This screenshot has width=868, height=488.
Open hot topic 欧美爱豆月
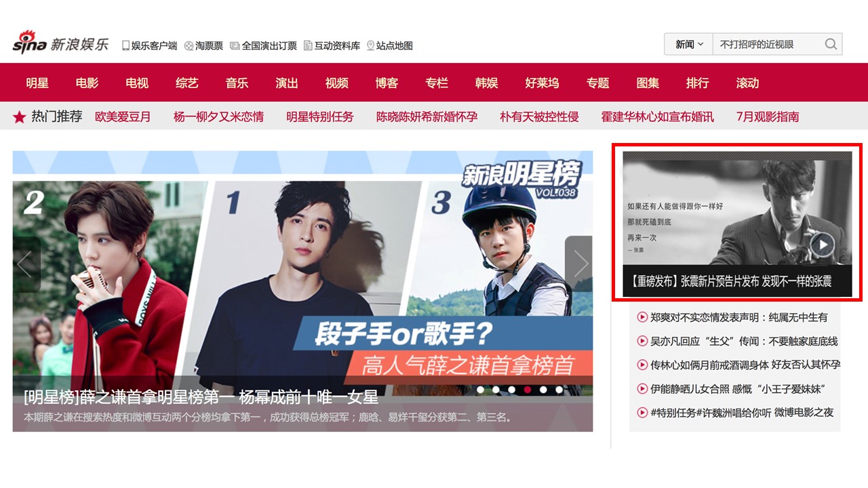click(x=123, y=117)
